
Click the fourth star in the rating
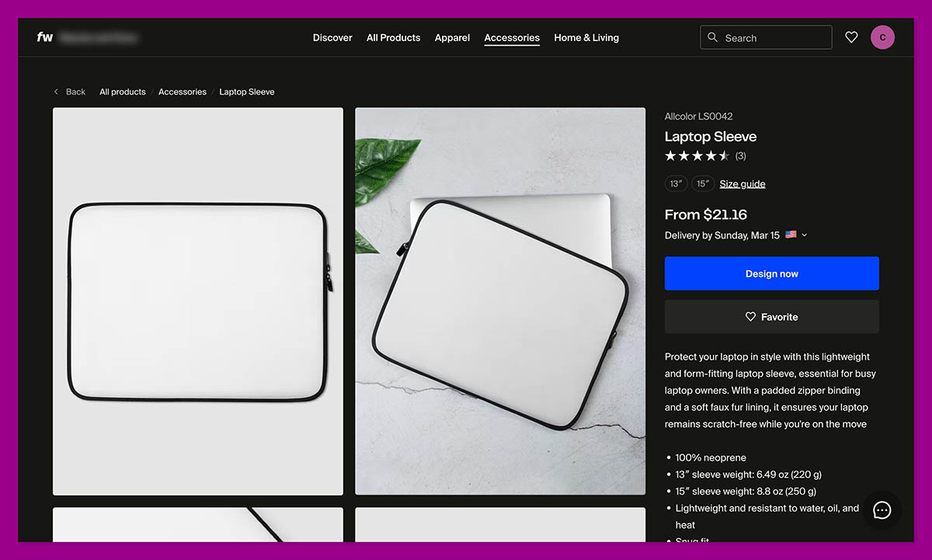click(x=711, y=155)
